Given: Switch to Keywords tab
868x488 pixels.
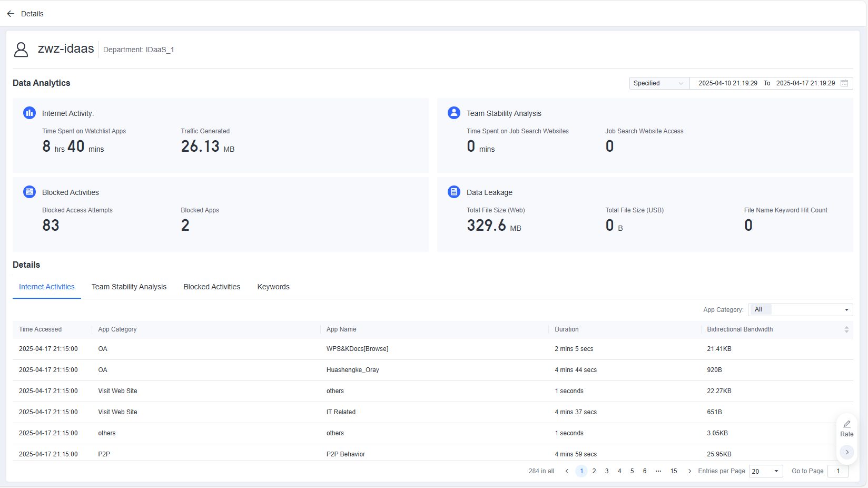Looking at the screenshot, I should (x=273, y=287).
